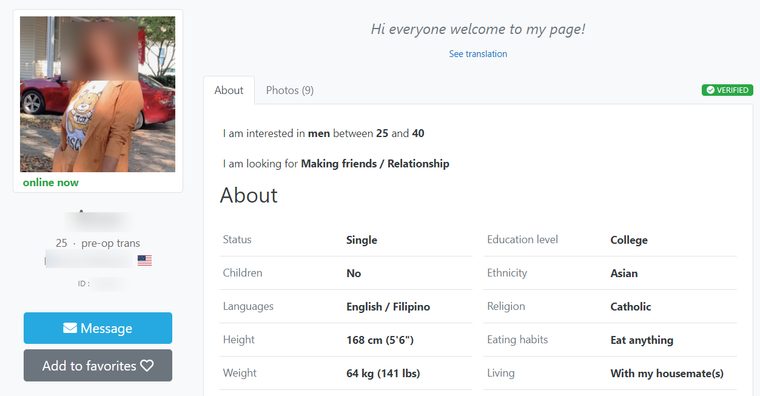Click the envelope icon on Message button
760x396 pixels.
click(70, 328)
